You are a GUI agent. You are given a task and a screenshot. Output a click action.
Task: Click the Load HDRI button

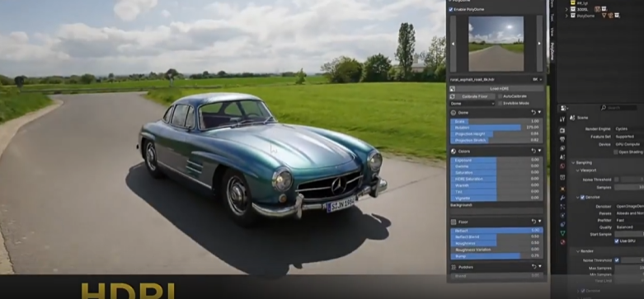[500, 89]
